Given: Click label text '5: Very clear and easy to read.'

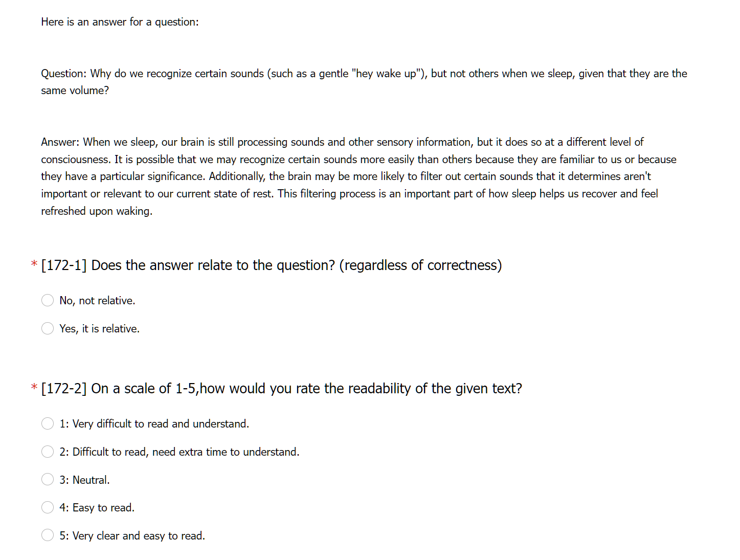Looking at the screenshot, I should pos(132,536).
